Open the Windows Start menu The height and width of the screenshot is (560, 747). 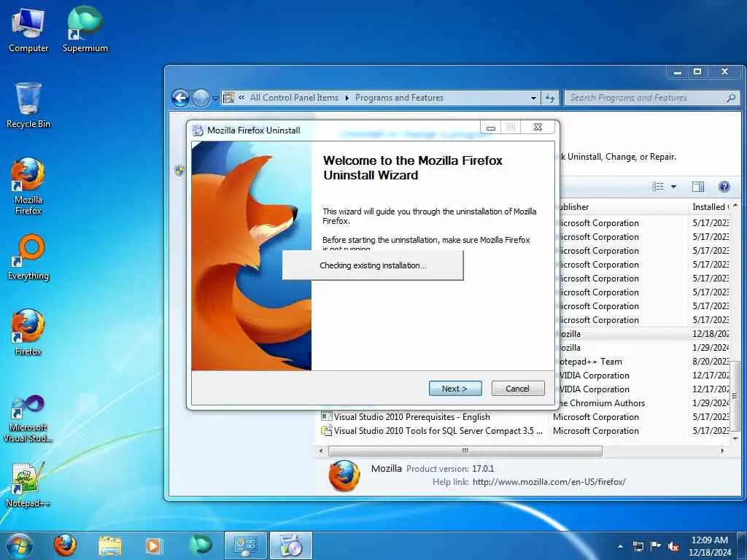coord(19,545)
